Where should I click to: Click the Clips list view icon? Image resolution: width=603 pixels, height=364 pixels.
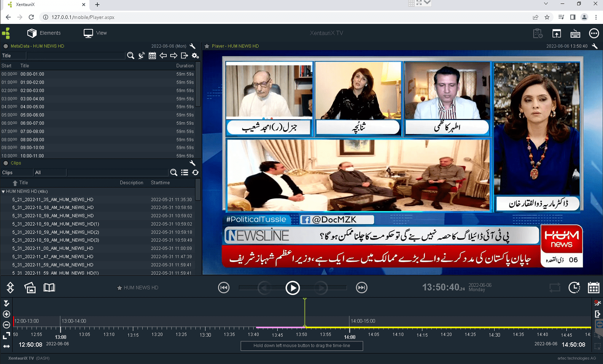(x=185, y=173)
